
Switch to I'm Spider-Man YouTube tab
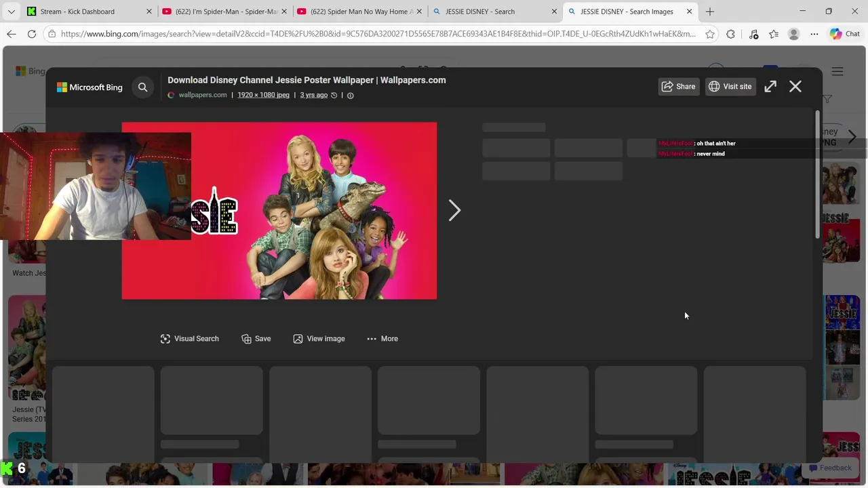point(225,12)
